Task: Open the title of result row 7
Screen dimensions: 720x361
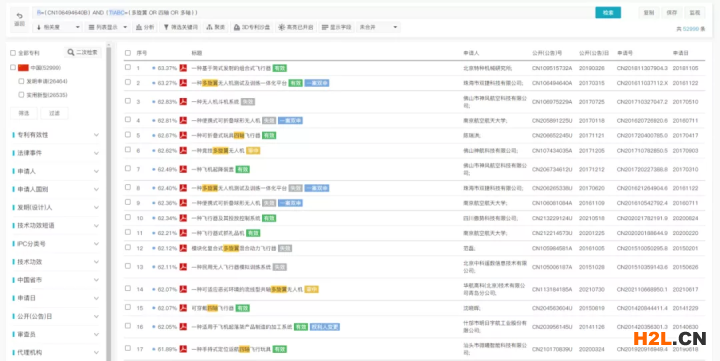Action: click(213, 169)
